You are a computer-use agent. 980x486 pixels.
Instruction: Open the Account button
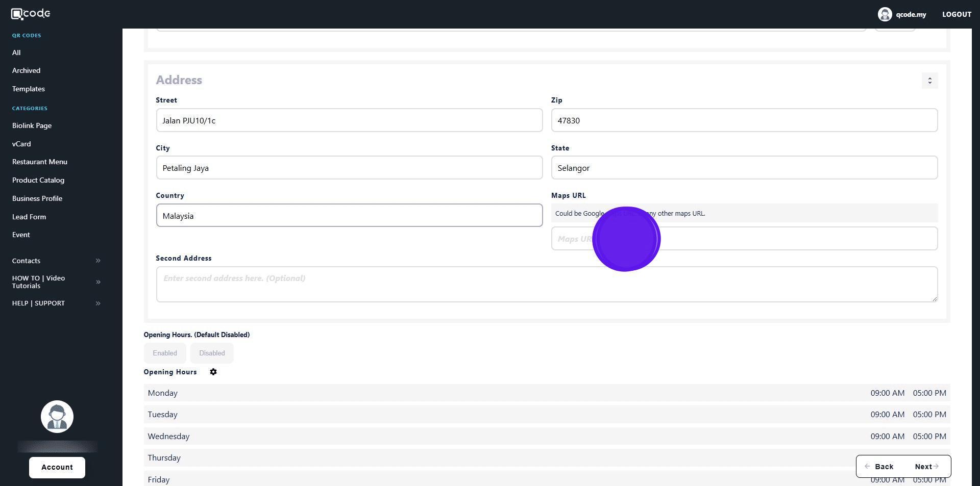click(57, 467)
